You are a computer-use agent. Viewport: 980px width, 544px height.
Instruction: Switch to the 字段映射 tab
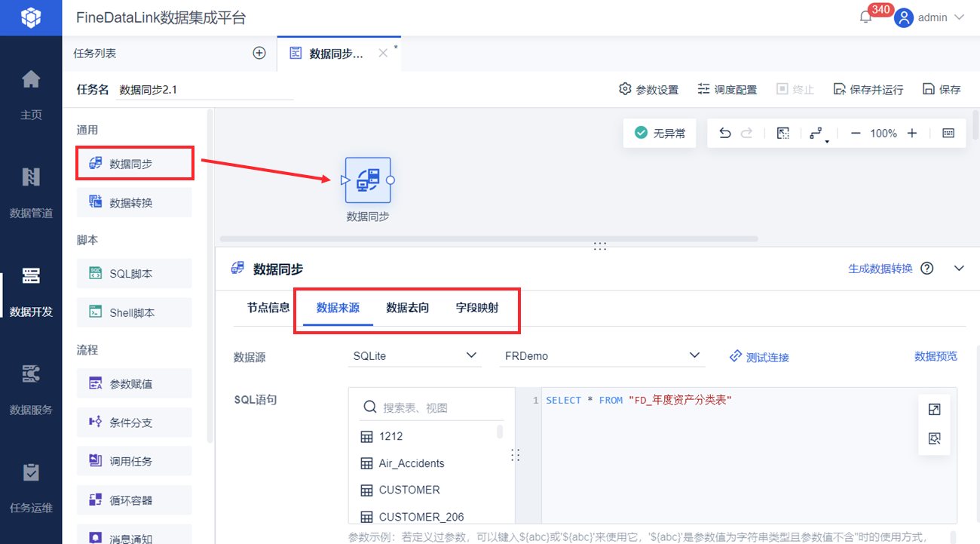click(x=477, y=308)
